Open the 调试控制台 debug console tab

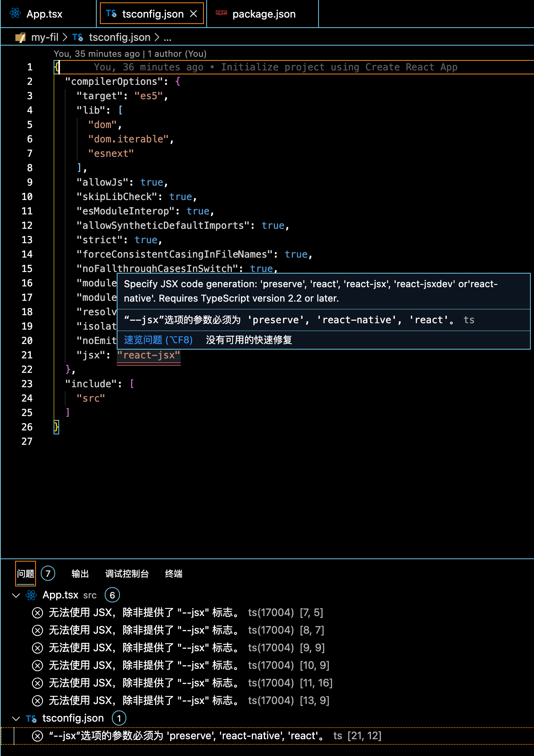[127, 574]
